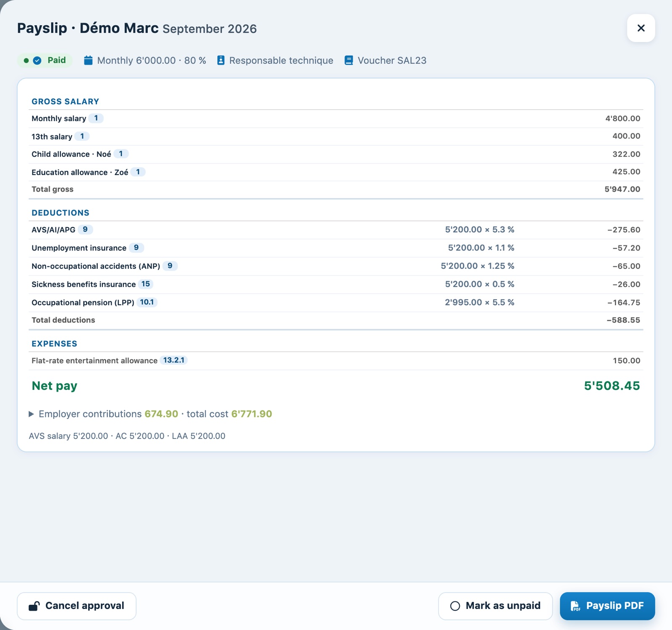Click the Unemployment deduction −57.20
Image resolution: width=672 pixels, height=630 pixels.
(626, 248)
